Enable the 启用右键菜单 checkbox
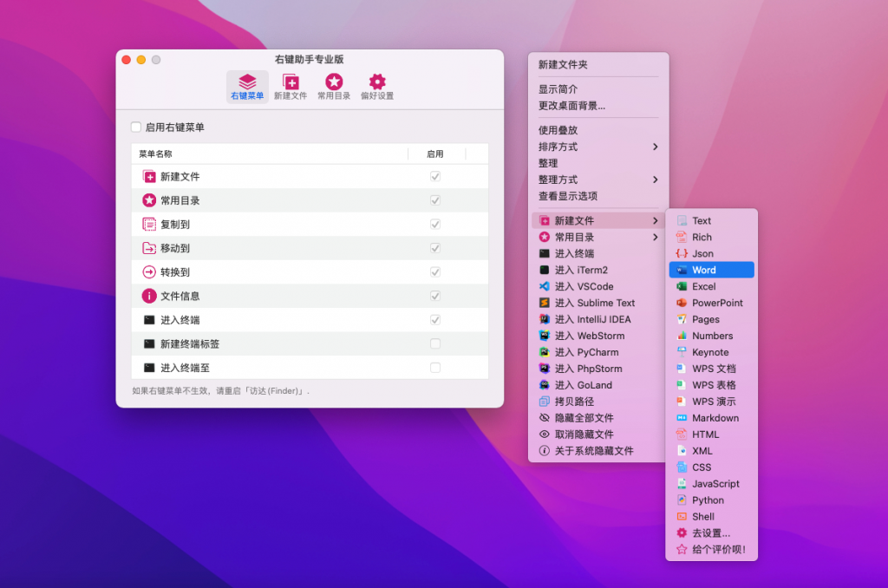This screenshot has width=888, height=588. pos(135,126)
